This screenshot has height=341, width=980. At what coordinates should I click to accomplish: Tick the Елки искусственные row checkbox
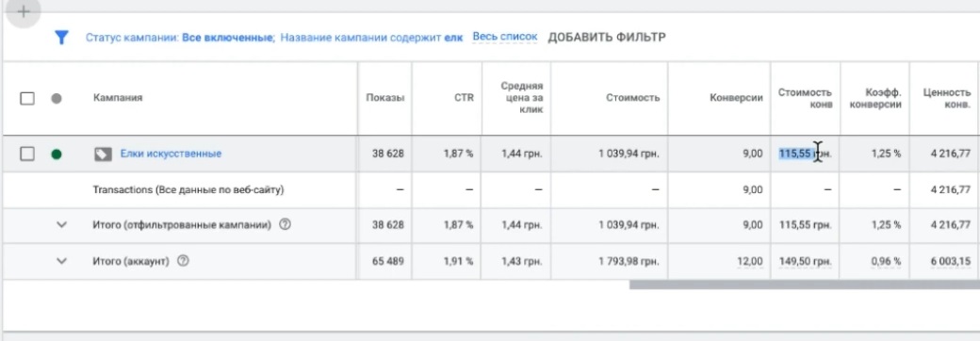(x=27, y=154)
